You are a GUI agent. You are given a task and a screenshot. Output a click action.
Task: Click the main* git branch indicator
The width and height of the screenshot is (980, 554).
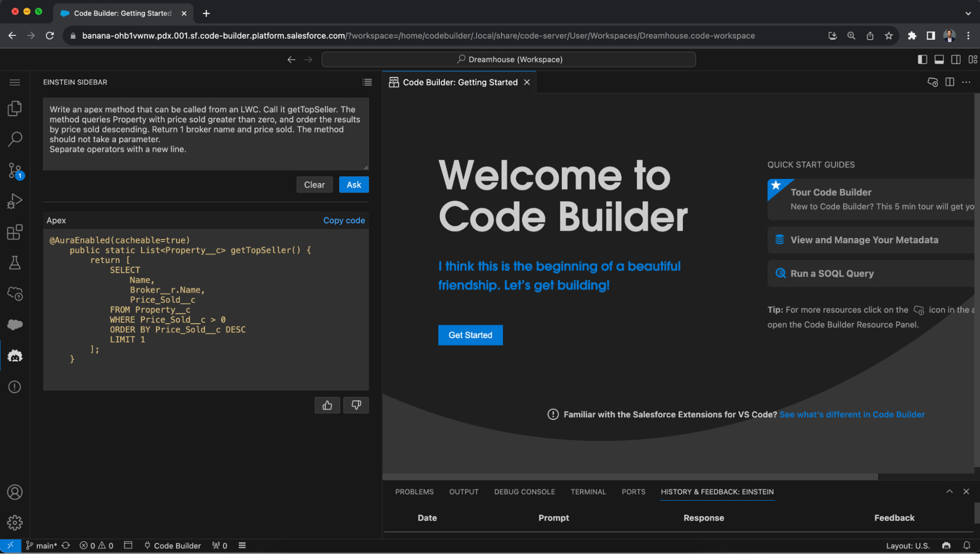coord(43,545)
